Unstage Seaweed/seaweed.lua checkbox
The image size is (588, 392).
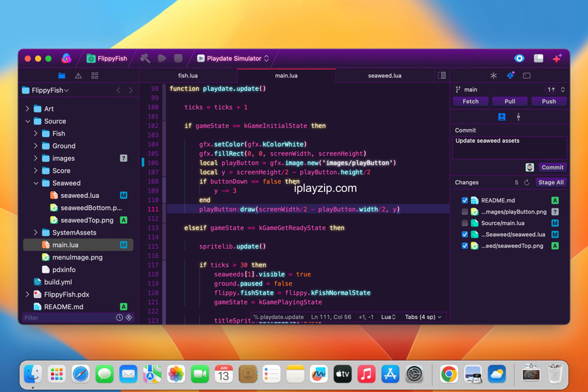pos(465,234)
